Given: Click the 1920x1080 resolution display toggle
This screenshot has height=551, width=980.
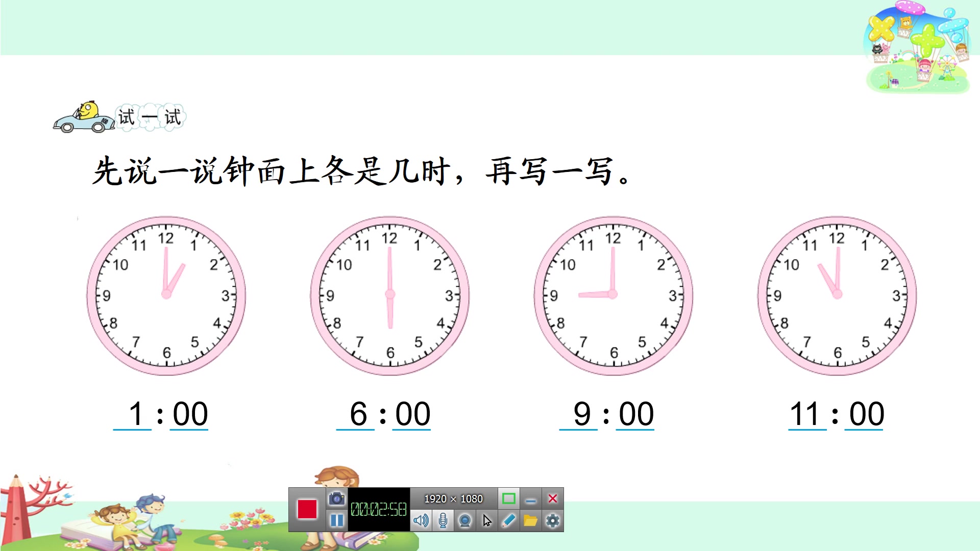Looking at the screenshot, I should point(509,498).
